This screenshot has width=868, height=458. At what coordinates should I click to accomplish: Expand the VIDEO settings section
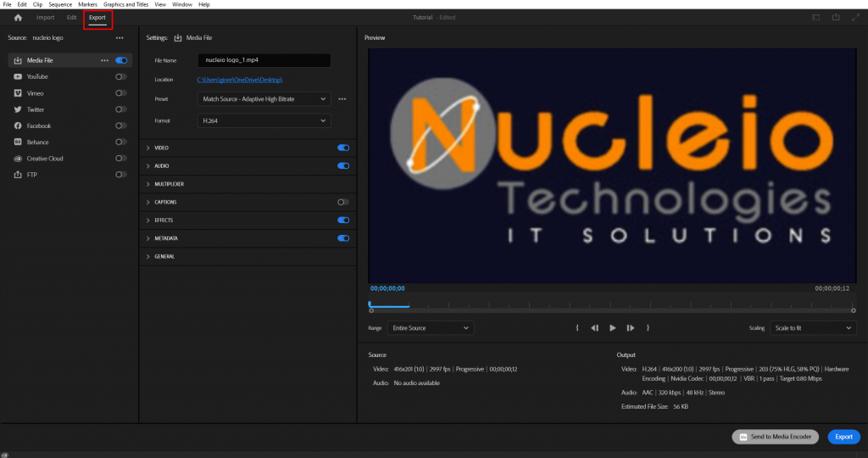[147, 148]
